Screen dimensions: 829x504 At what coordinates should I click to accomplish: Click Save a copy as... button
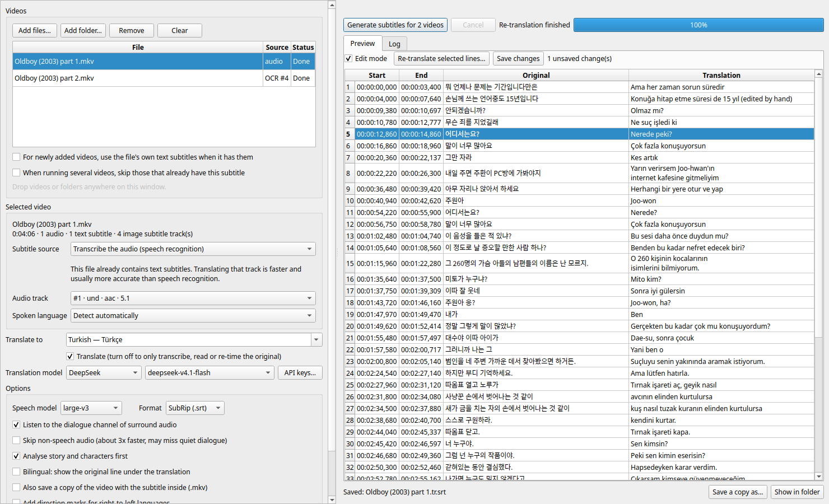click(738, 492)
